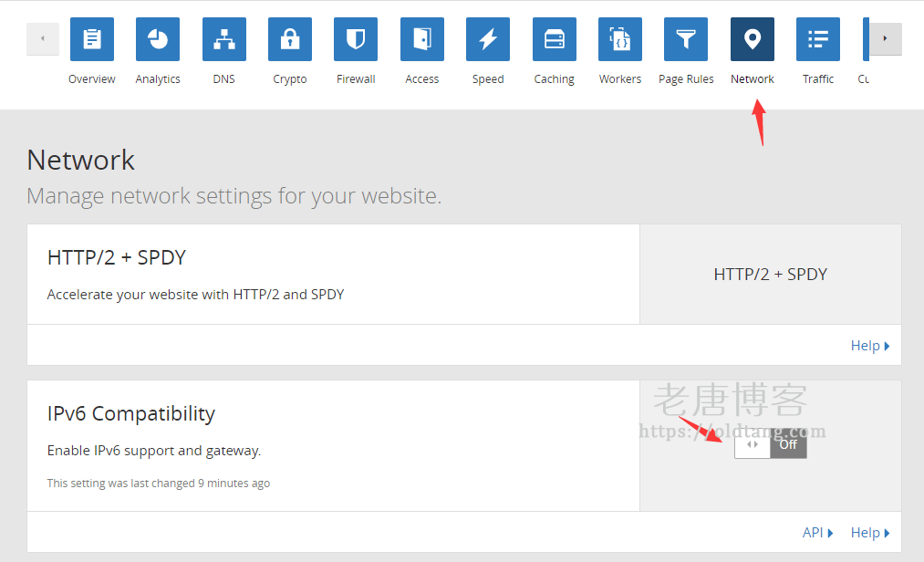
Task: Open the Overview section icon
Action: [91, 39]
